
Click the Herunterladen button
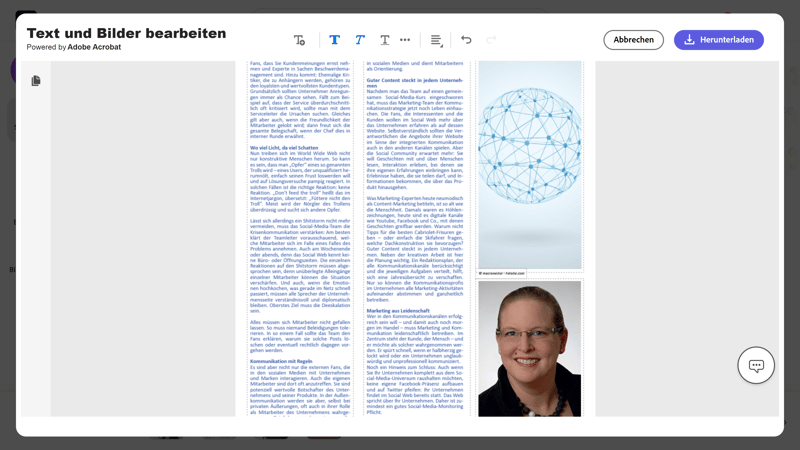coord(718,40)
